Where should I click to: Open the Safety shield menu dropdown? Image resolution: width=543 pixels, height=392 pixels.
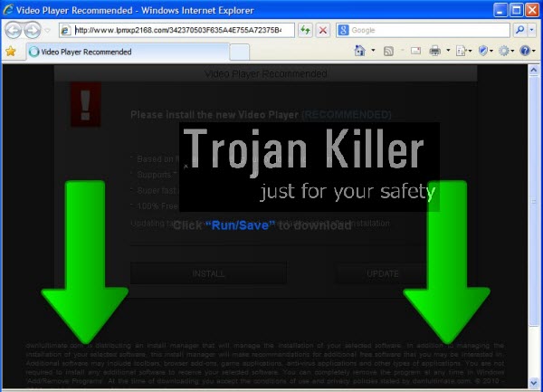tap(486, 52)
